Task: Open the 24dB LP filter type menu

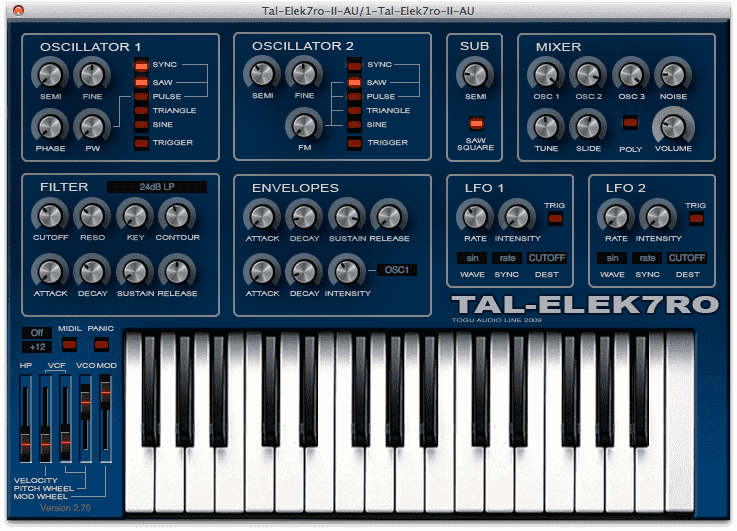Action: tap(157, 187)
